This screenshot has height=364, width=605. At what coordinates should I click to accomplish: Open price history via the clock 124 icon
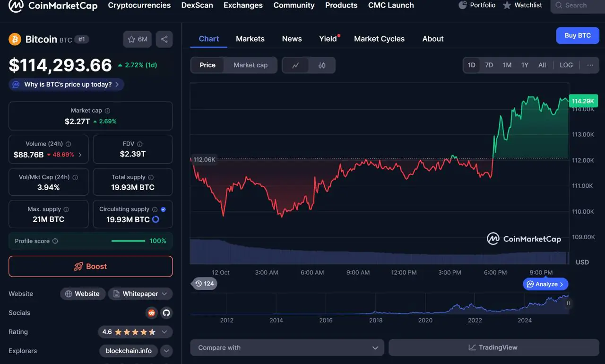click(204, 284)
